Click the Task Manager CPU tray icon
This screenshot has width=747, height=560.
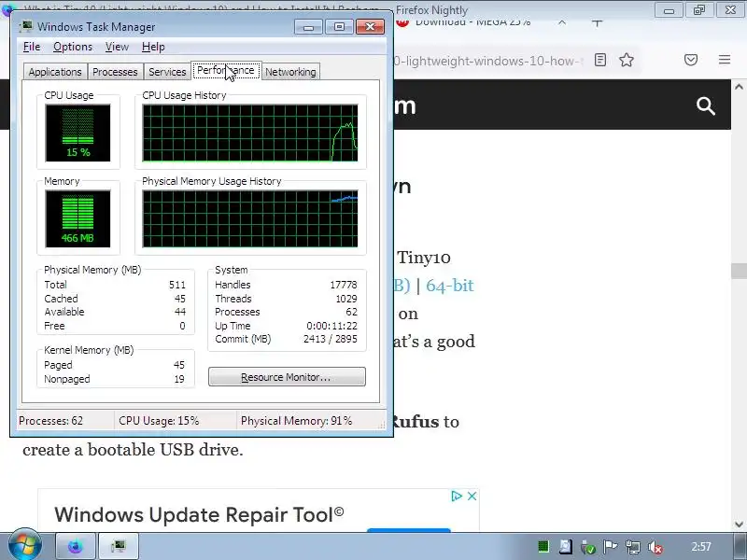click(x=543, y=547)
